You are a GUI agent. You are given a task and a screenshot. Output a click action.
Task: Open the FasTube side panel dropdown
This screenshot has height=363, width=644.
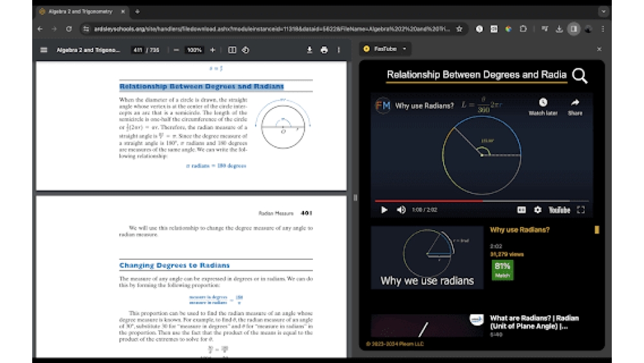404,49
